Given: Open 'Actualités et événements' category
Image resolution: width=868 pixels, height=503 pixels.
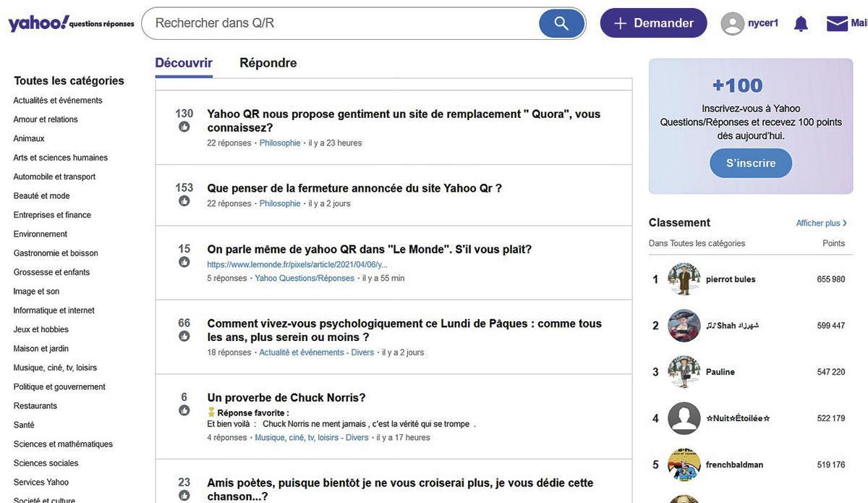Looking at the screenshot, I should (x=58, y=101).
